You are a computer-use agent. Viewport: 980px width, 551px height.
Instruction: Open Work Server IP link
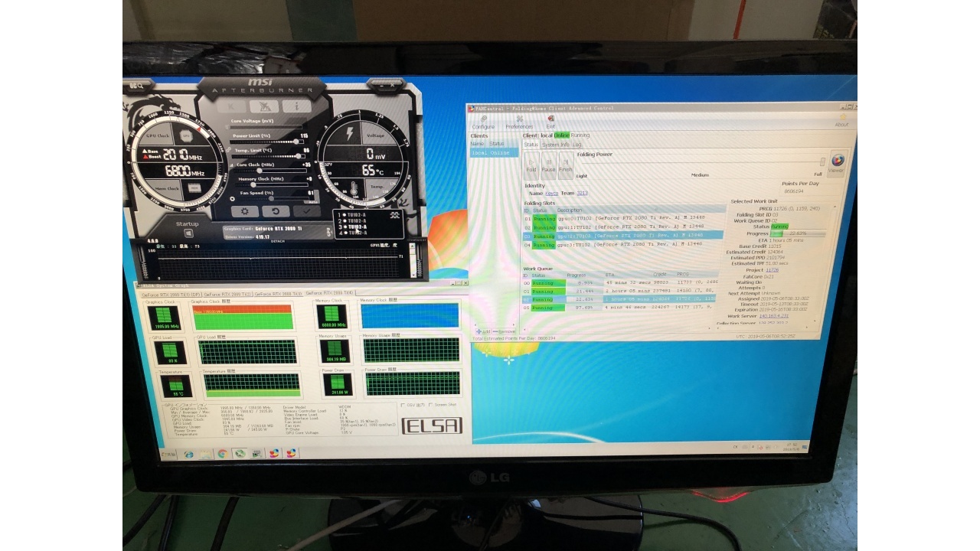click(x=773, y=315)
